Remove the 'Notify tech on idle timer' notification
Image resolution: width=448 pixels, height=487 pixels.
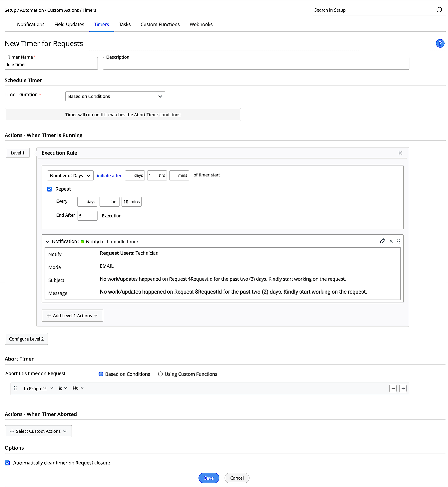click(x=391, y=241)
